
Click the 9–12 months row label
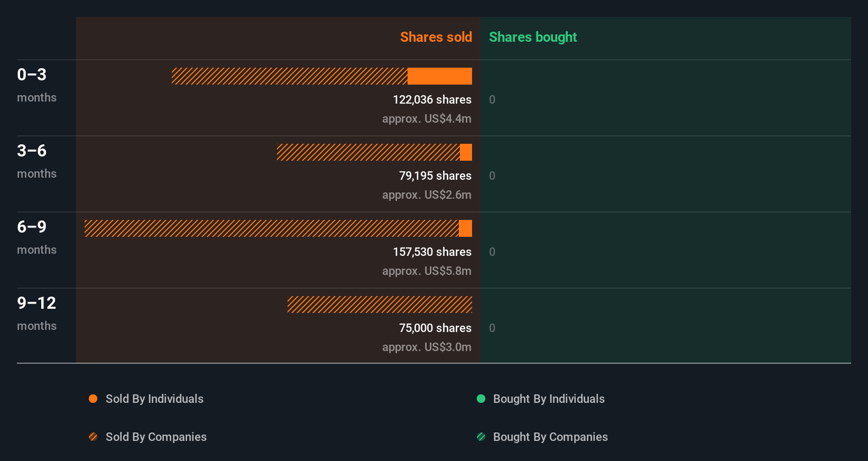point(36,313)
